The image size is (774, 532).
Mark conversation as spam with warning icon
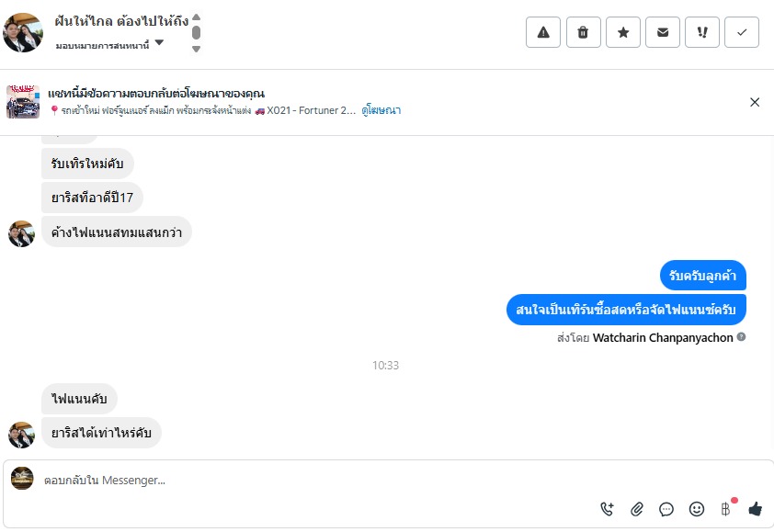542,32
